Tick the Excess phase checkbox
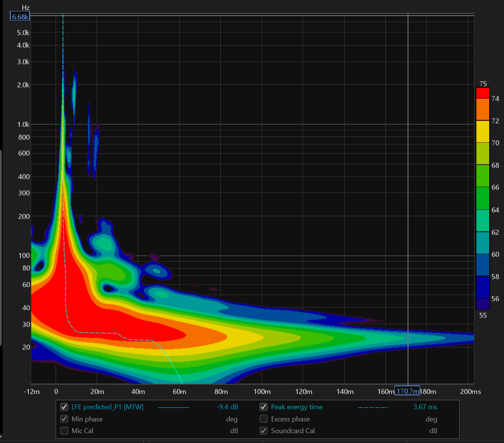 tap(264, 419)
